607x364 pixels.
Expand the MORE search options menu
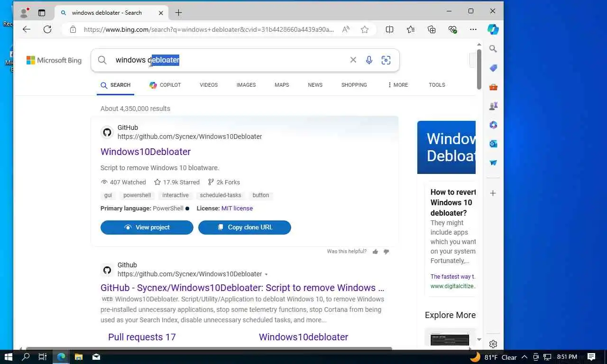point(397,85)
